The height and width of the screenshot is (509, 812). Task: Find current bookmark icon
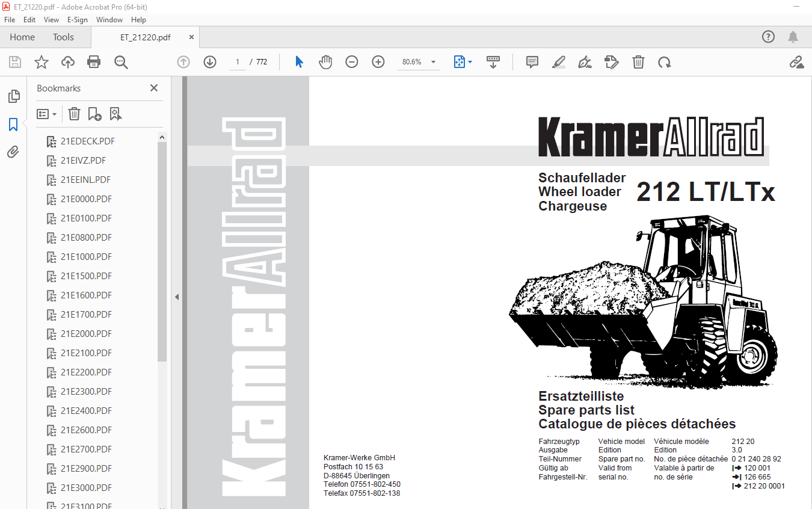[116, 114]
